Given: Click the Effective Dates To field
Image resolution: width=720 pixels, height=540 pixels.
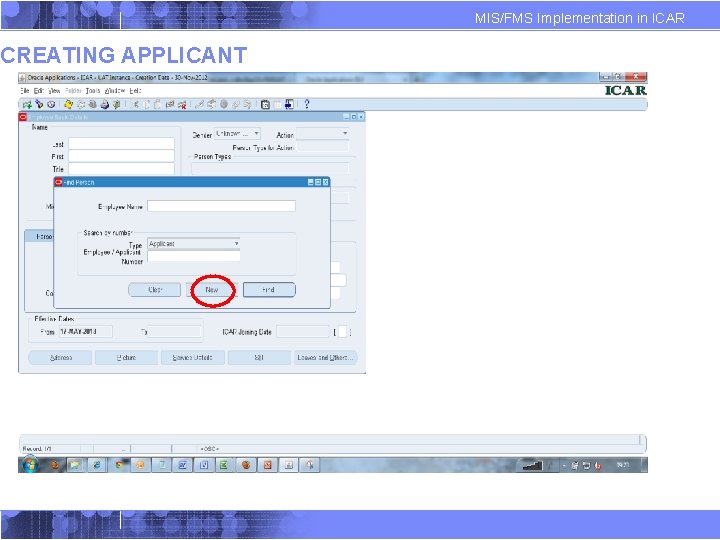Looking at the screenshot, I should 174,332.
